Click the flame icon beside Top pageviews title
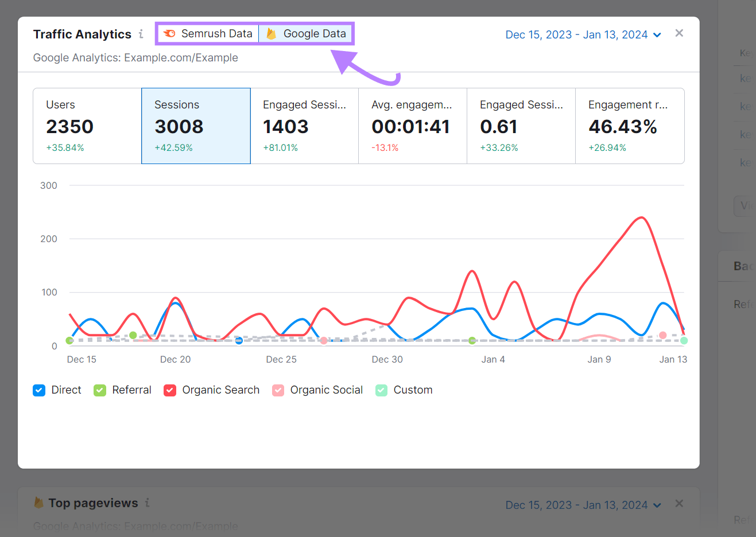 coord(38,503)
